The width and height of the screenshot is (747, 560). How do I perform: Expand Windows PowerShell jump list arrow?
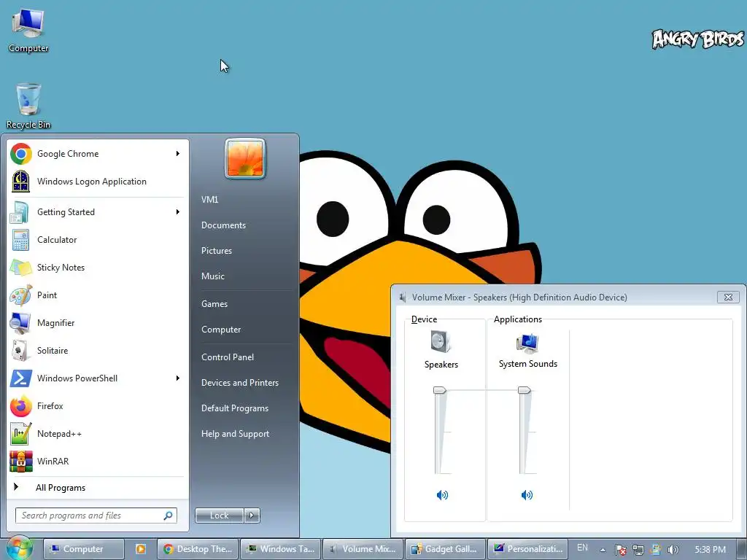point(178,378)
